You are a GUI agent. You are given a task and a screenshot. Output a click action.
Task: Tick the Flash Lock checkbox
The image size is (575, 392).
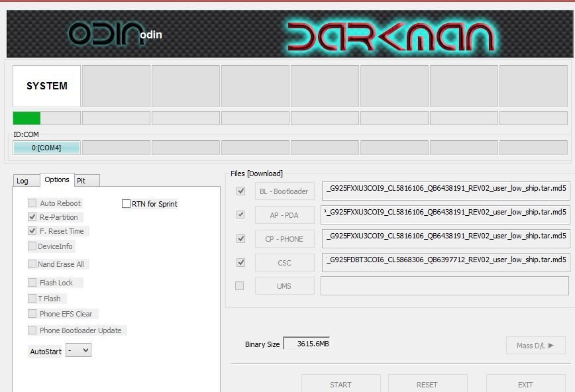pos(32,282)
